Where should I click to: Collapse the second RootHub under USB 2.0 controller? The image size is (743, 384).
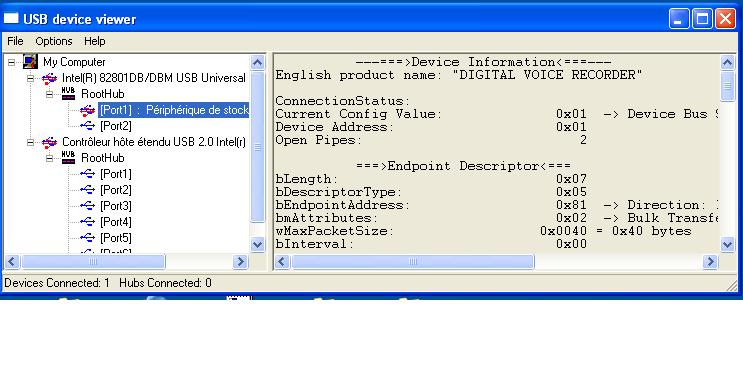pos(50,158)
